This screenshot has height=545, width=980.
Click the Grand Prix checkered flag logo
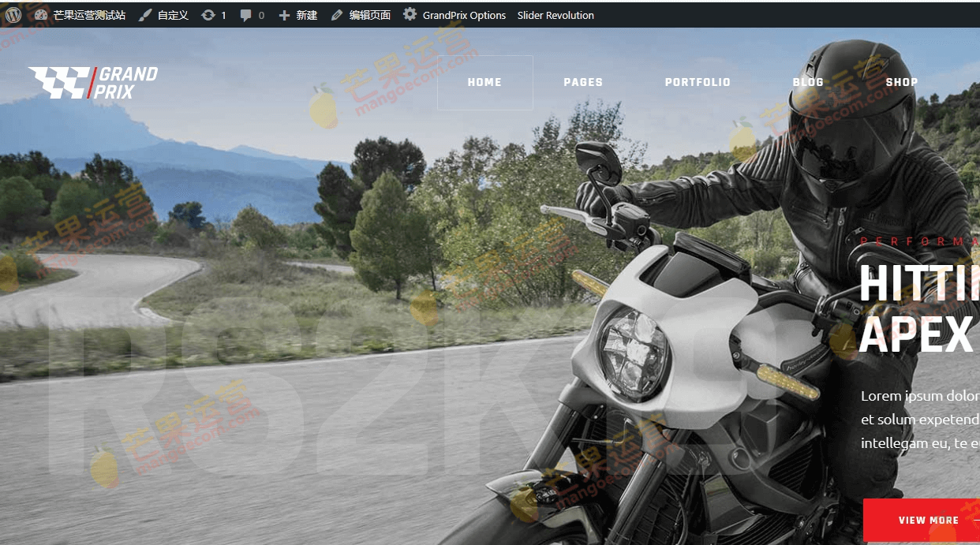tap(94, 80)
